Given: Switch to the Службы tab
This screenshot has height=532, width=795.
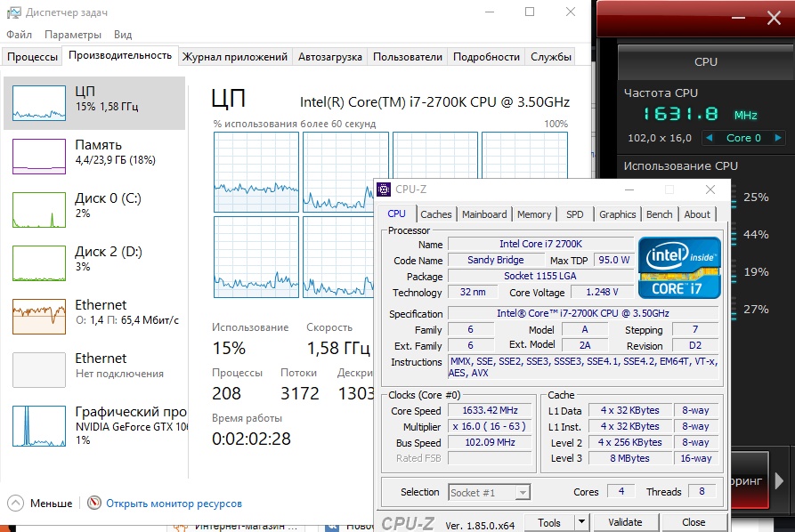Looking at the screenshot, I should coord(550,57).
